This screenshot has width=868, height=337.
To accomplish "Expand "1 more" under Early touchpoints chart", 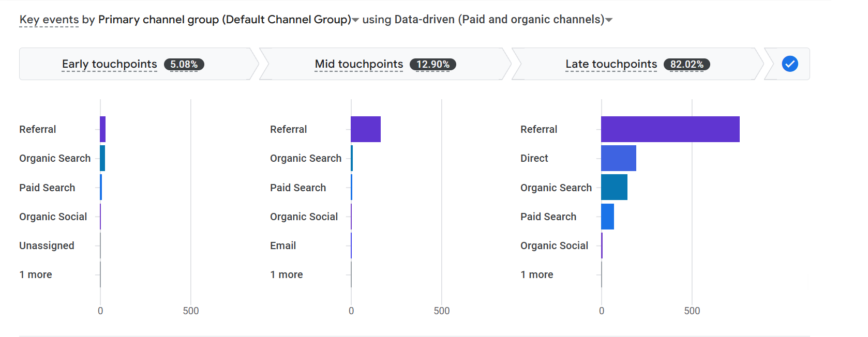I will pyautogui.click(x=35, y=274).
